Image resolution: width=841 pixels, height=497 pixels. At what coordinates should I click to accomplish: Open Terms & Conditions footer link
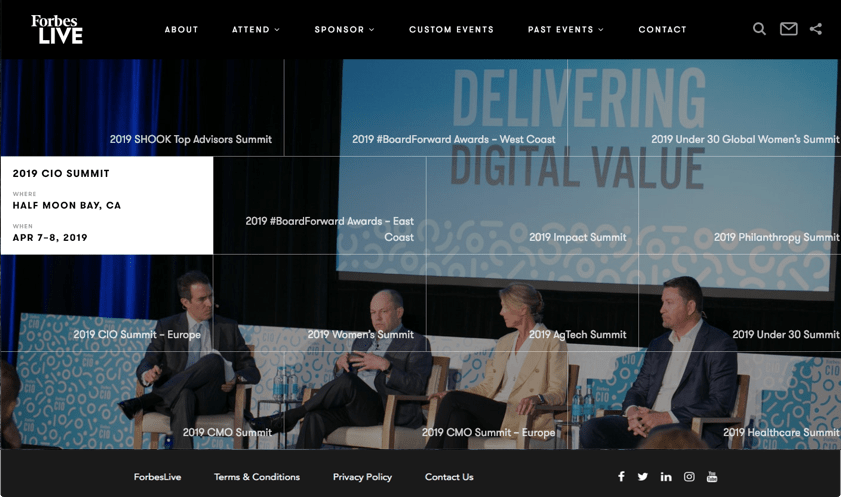coord(257,477)
